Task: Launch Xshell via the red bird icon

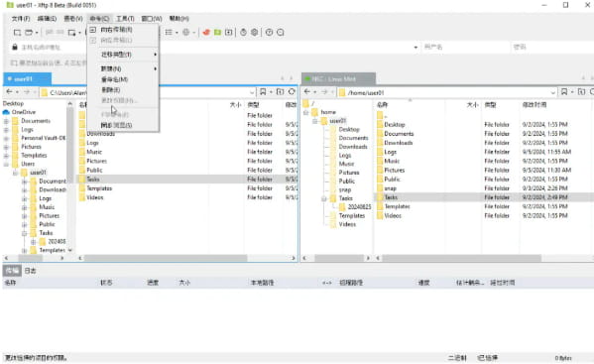Action: click(x=206, y=33)
